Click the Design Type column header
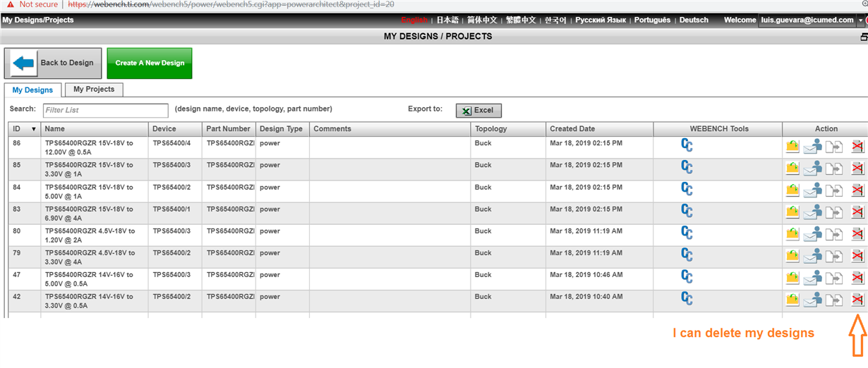This screenshot has width=868, height=368. pos(282,129)
